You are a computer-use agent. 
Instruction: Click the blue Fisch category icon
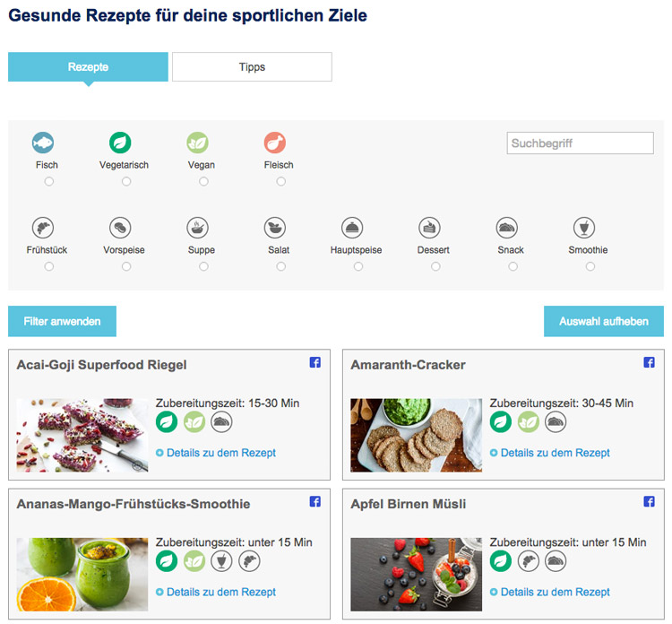43,143
